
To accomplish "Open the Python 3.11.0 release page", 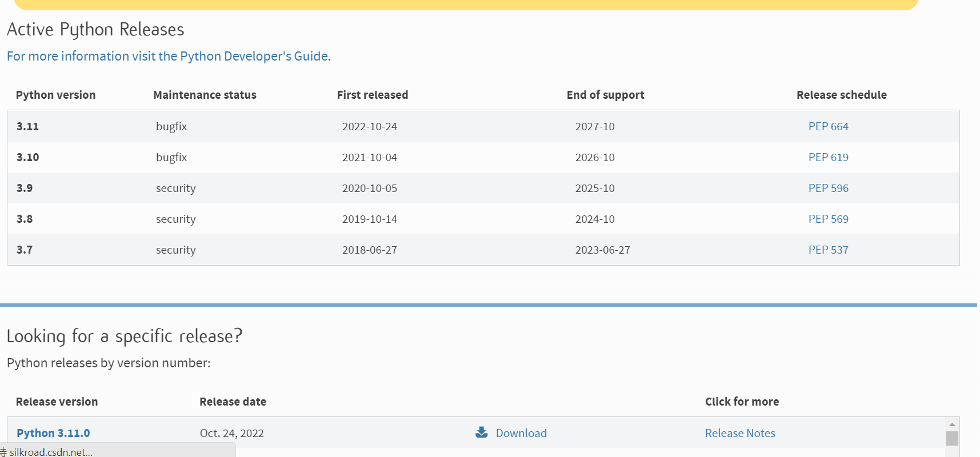I will (53, 433).
